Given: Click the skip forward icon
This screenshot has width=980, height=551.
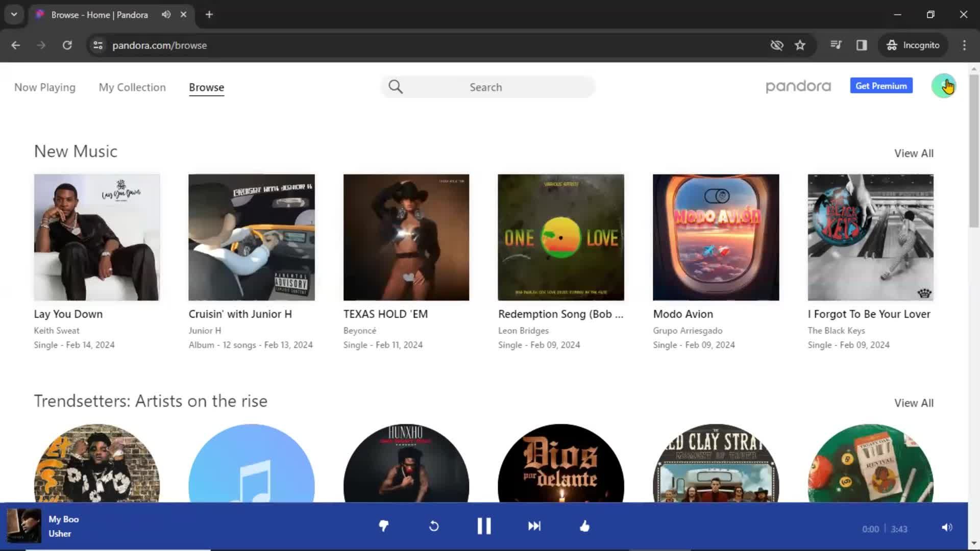Looking at the screenshot, I should click(534, 525).
